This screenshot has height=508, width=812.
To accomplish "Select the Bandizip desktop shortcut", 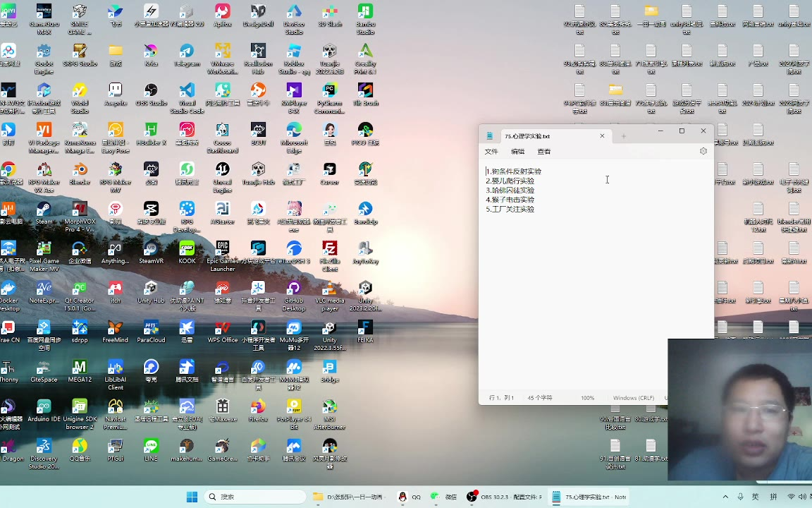I will (x=365, y=213).
